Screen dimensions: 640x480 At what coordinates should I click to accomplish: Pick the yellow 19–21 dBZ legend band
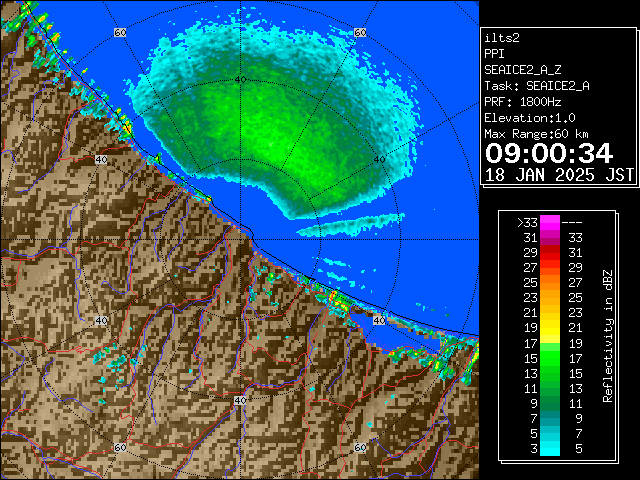tap(550, 328)
